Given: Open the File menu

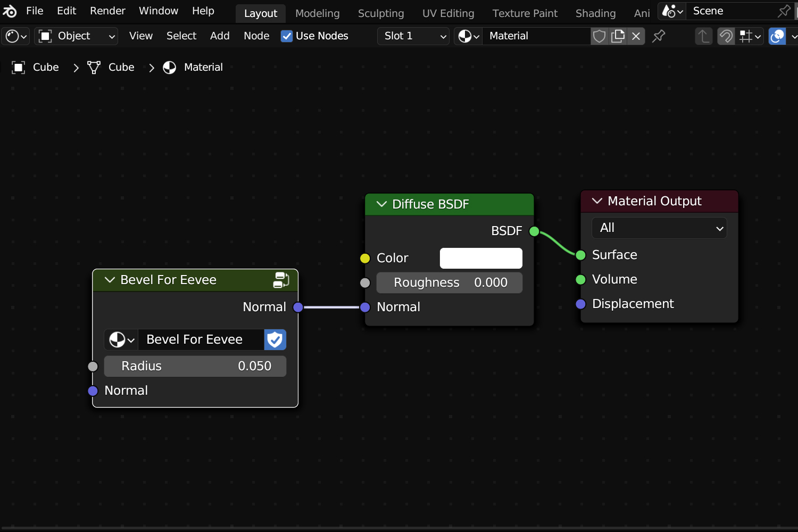Looking at the screenshot, I should 35,11.
